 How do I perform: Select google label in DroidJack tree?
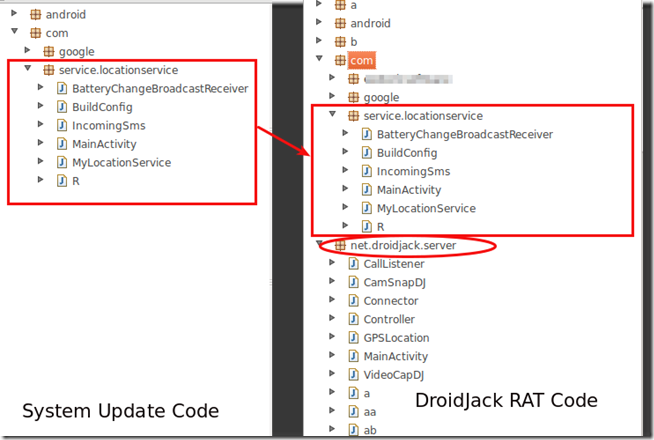[x=381, y=98]
